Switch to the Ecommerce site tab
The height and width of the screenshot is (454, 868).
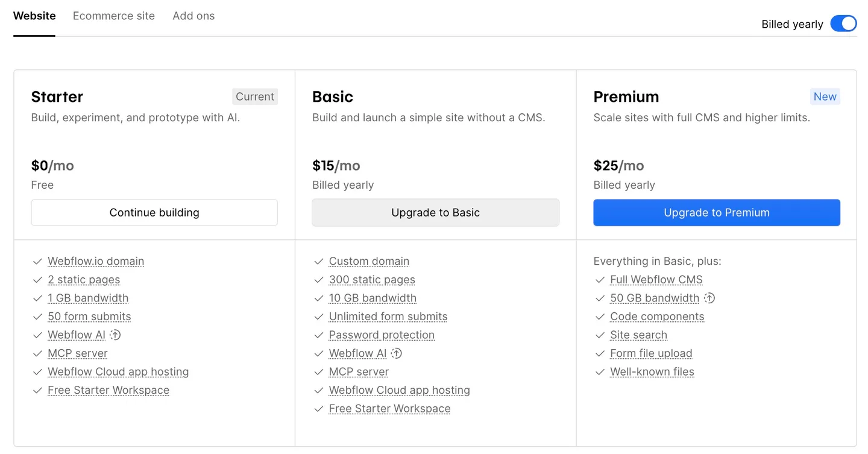pyautogui.click(x=114, y=16)
